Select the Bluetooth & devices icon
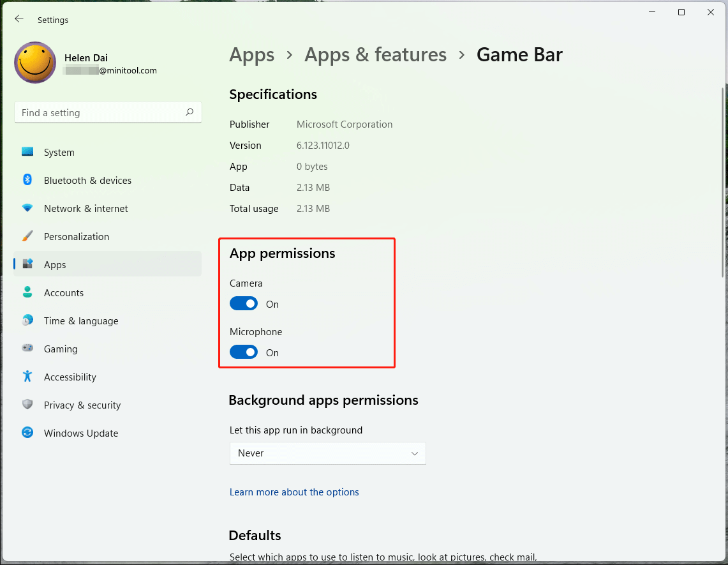This screenshot has width=728, height=565. pyautogui.click(x=27, y=180)
